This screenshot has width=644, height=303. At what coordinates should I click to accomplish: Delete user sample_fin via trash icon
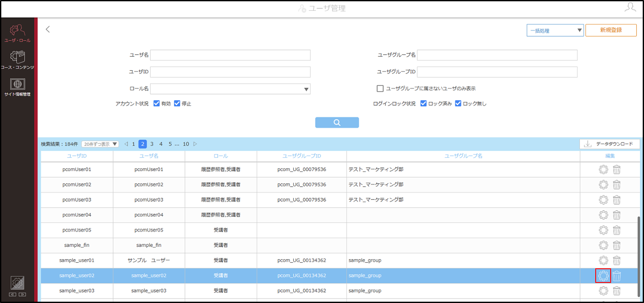617,245
